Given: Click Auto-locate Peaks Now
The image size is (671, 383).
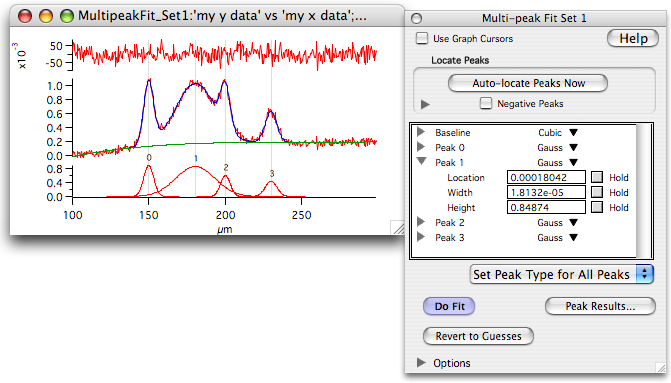Looking at the screenshot, I should coord(528,83).
